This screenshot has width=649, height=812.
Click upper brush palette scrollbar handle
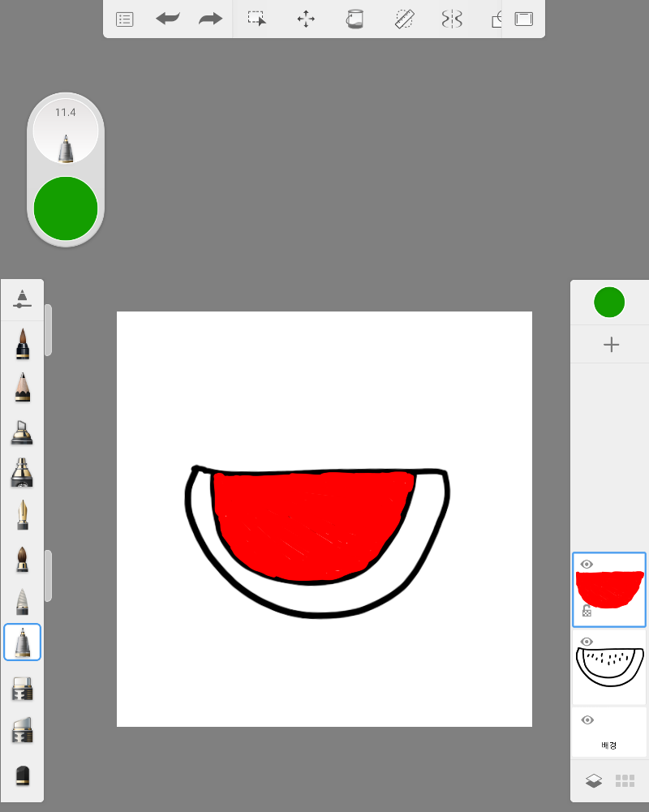pyautogui.click(x=48, y=330)
